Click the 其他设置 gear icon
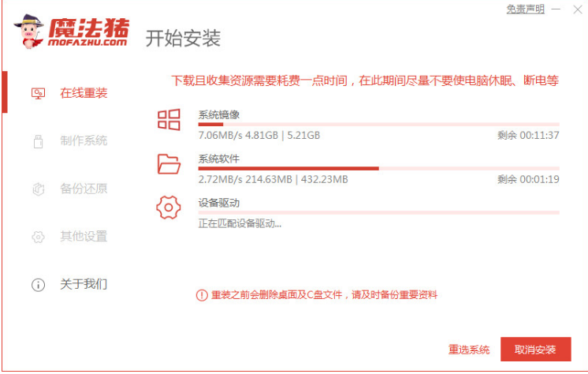 coord(38,237)
